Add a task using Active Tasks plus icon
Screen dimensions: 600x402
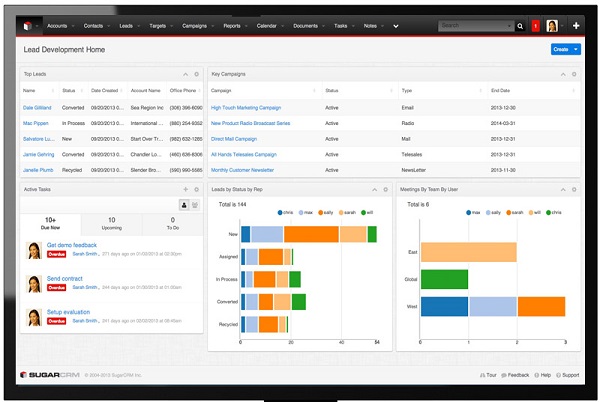[185, 188]
